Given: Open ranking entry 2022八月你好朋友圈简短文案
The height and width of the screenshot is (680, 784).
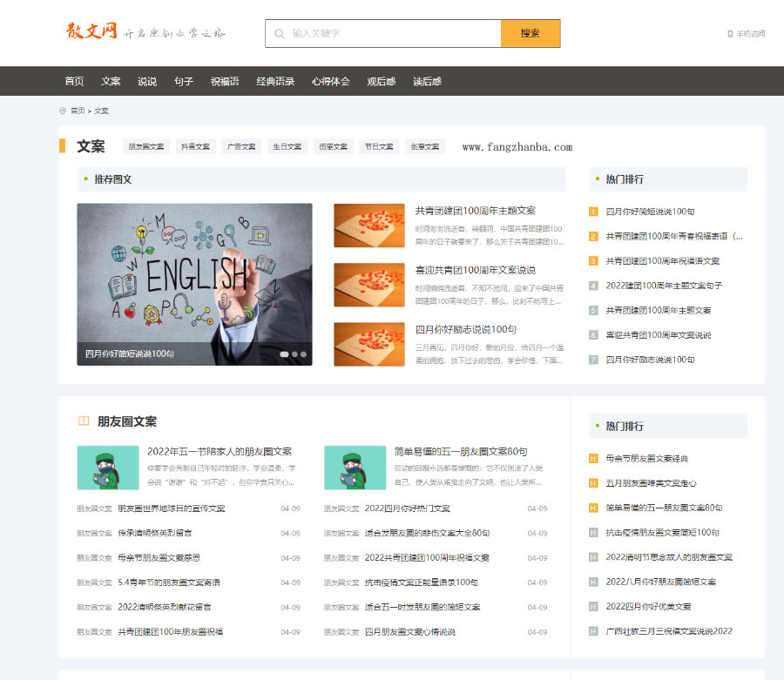Looking at the screenshot, I should pos(661,582).
